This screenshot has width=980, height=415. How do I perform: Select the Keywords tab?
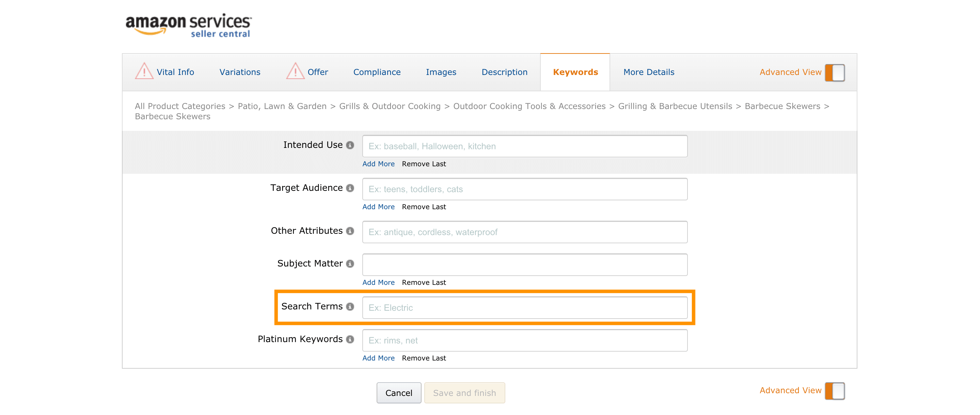tap(575, 72)
